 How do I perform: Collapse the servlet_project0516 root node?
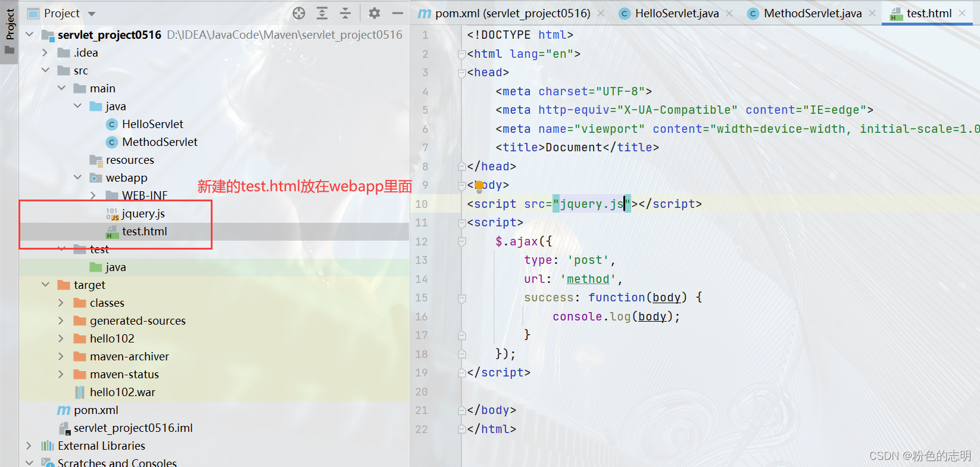[29, 35]
